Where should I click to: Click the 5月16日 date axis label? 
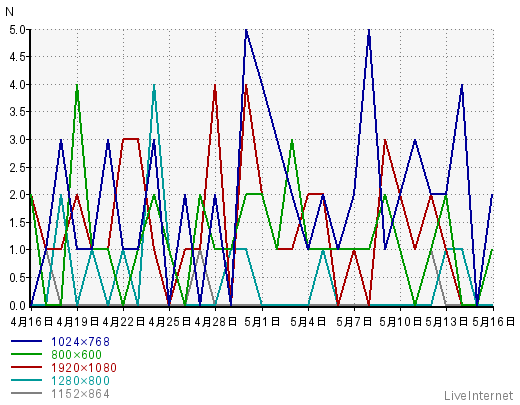493,322
